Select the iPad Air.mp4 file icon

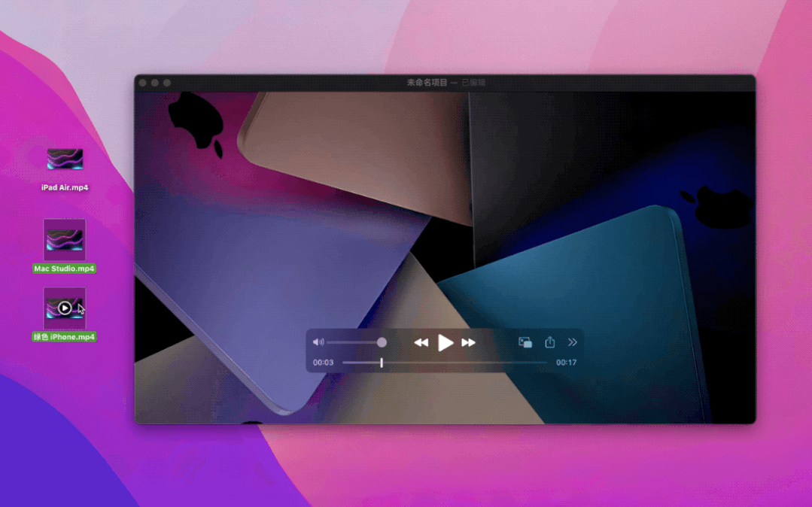(65, 159)
